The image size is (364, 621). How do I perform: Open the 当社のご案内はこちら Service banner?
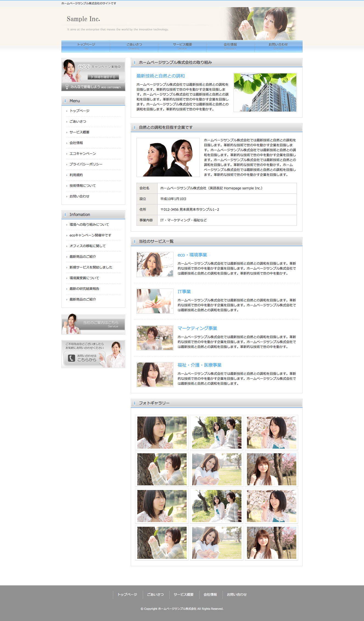[x=93, y=324]
